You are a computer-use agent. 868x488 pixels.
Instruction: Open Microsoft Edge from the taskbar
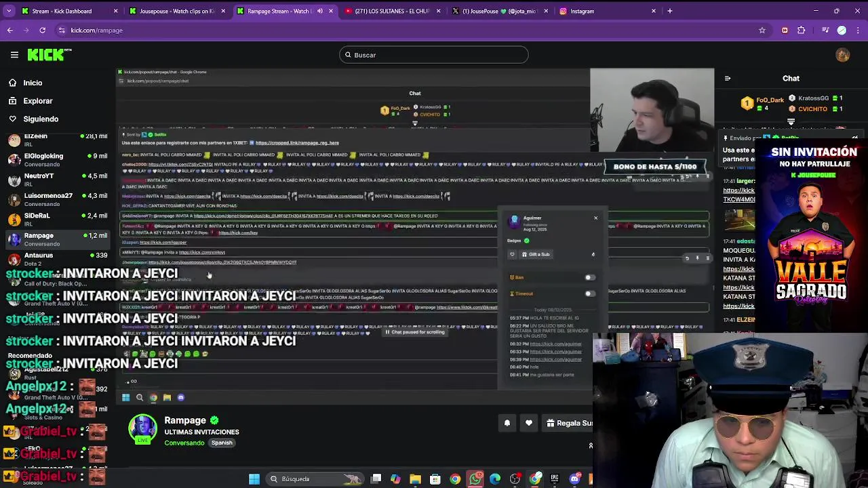(495, 479)
